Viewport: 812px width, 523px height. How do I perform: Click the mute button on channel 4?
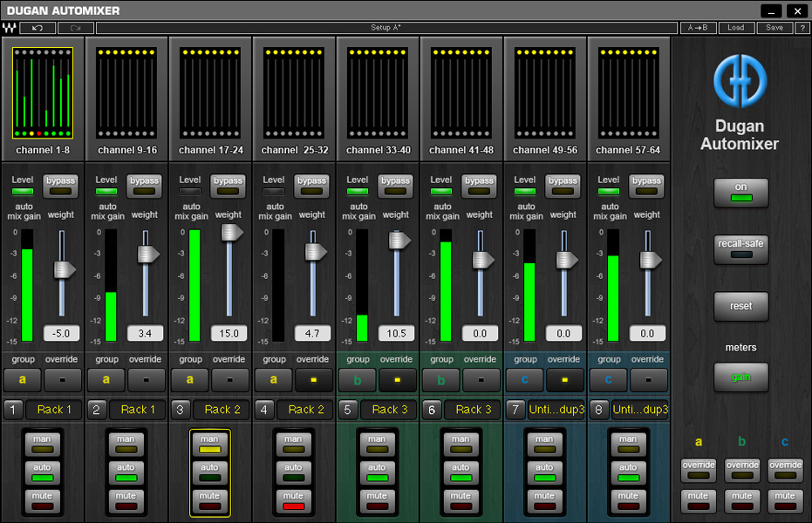click(294, 501)
